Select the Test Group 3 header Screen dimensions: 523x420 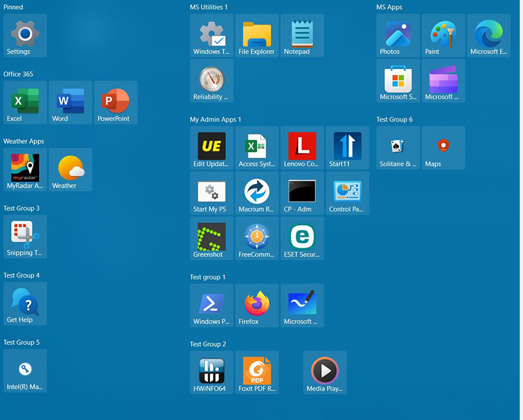[x=21, y=208]
